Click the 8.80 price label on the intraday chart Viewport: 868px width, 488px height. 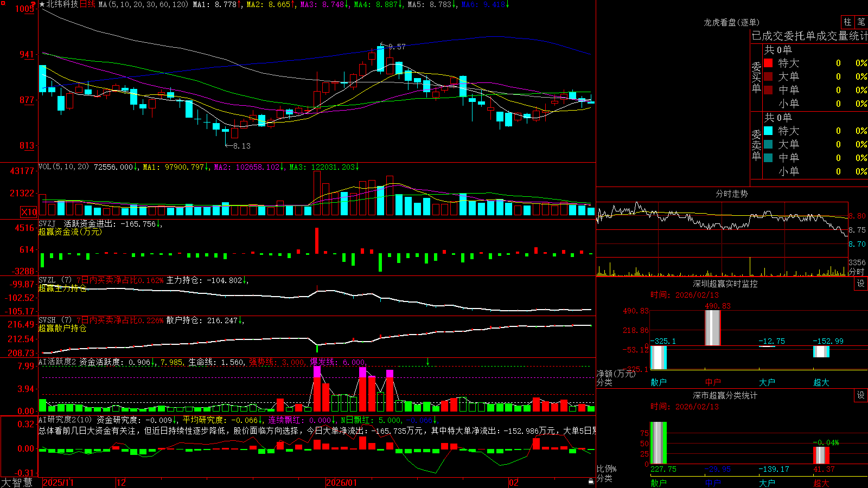click(857, 216)
